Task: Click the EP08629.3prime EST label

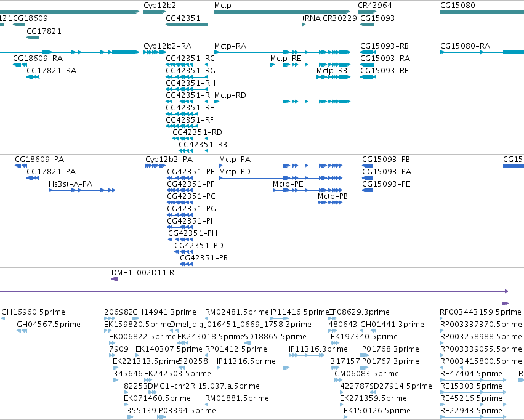Action: (359, 312)
